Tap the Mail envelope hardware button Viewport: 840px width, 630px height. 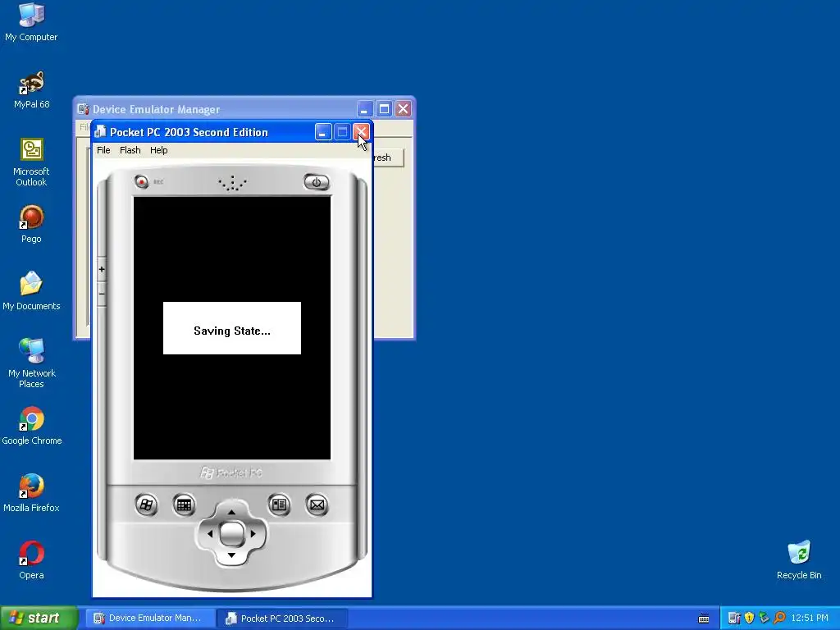(x=317, y=504)
